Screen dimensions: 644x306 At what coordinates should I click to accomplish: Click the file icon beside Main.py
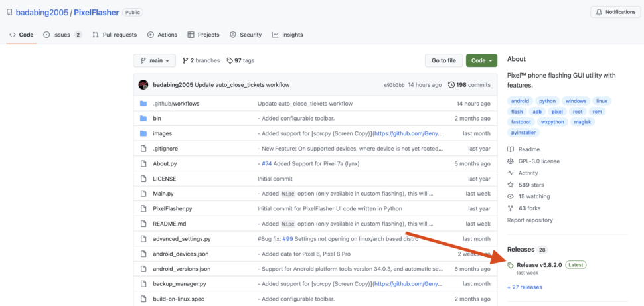click(x=143, y=193)
